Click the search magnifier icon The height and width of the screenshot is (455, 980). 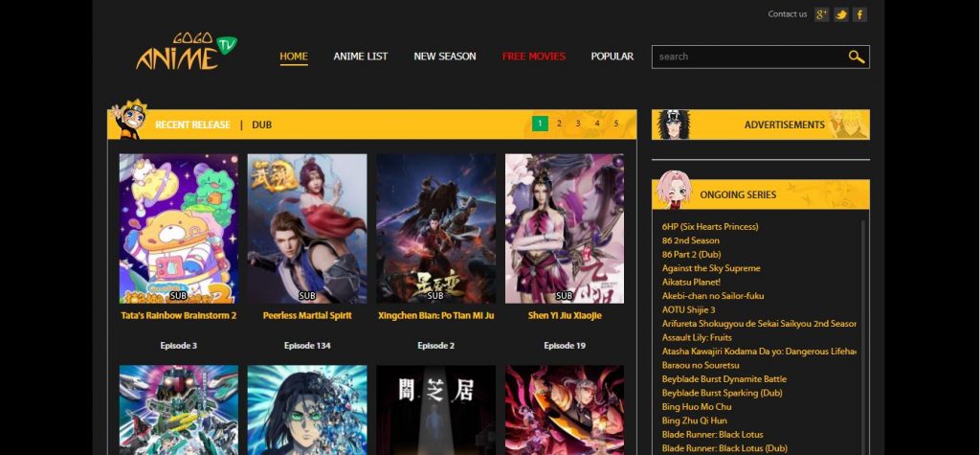tap(857, 57)
